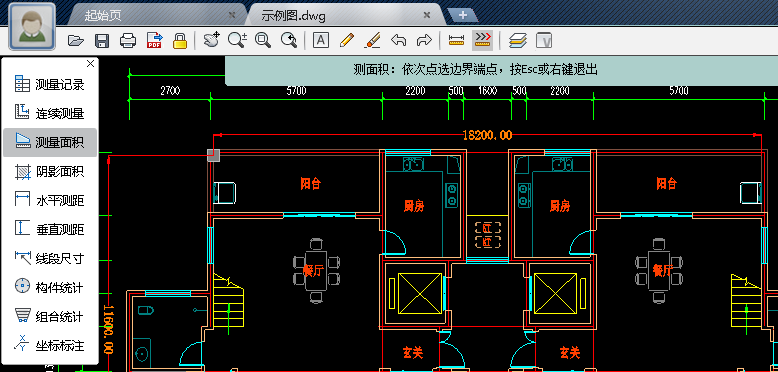Undo the last action
This screenshot has width=778, height=372.
click(398, 40)
